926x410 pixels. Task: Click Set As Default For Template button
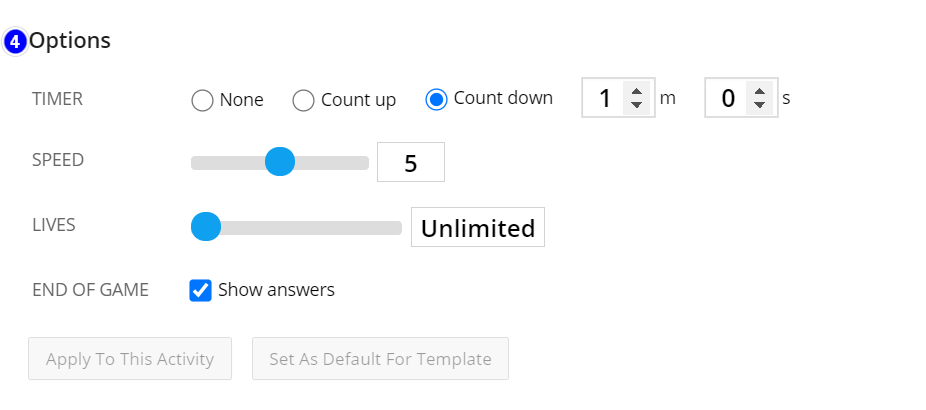(x=380, y=359)
